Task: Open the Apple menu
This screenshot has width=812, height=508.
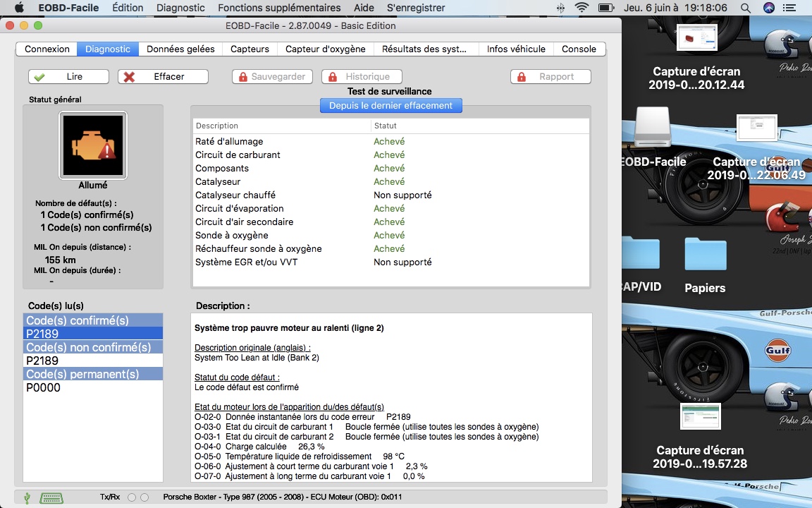Action: tap(19, 7)
